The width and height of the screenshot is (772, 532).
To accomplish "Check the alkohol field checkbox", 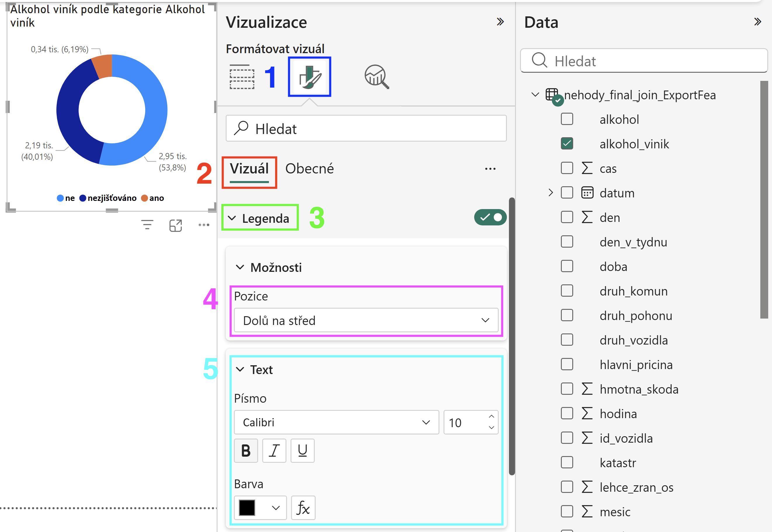I will (567, 119).
